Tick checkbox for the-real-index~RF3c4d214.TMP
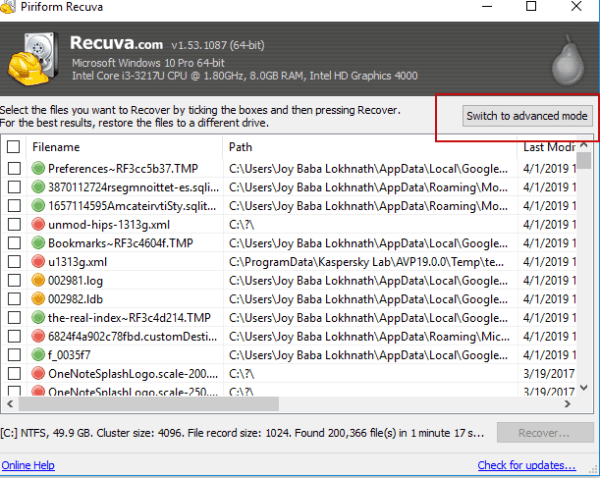This screenshot has height=478, width=600. [x=14, y=318]
